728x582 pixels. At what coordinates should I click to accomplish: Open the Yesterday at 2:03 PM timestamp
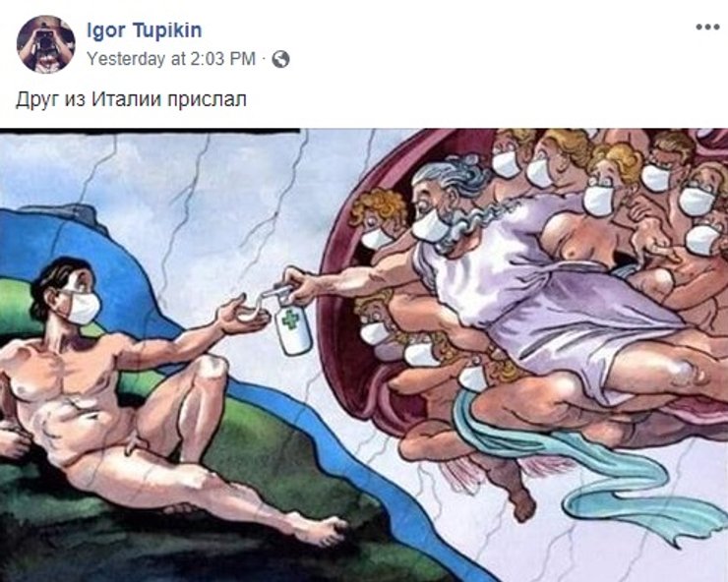click(171, 59)
